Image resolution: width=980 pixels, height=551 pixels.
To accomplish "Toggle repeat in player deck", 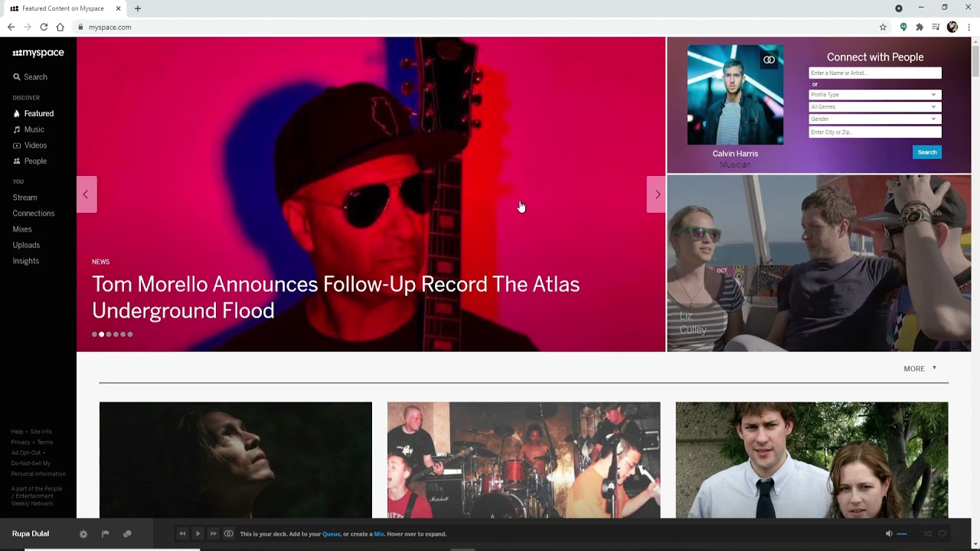I will tap(942, 534).
